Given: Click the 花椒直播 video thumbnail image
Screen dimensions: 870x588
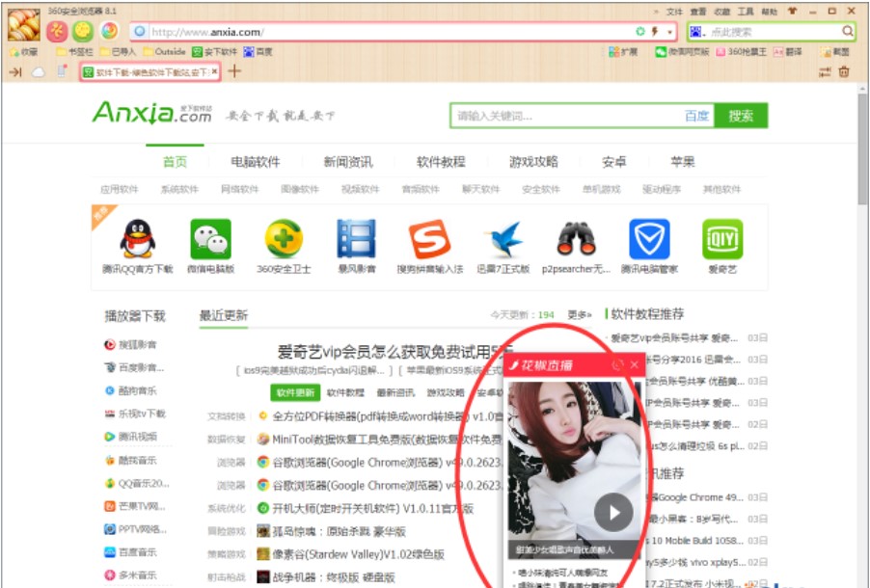Looking at the screenshot, I should pyautogui.click(x=575, y=468).
